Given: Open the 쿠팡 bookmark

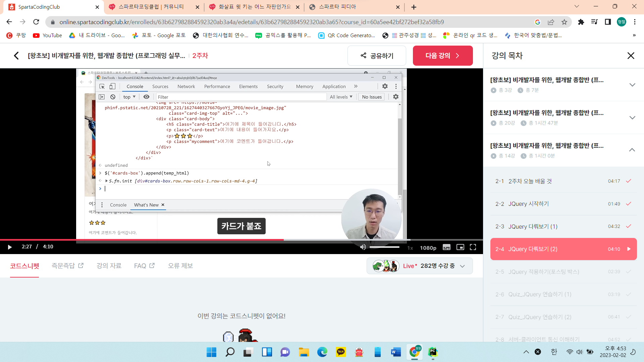Looking at the screenshot, I should pyautogui.click(x=16, y=36).
